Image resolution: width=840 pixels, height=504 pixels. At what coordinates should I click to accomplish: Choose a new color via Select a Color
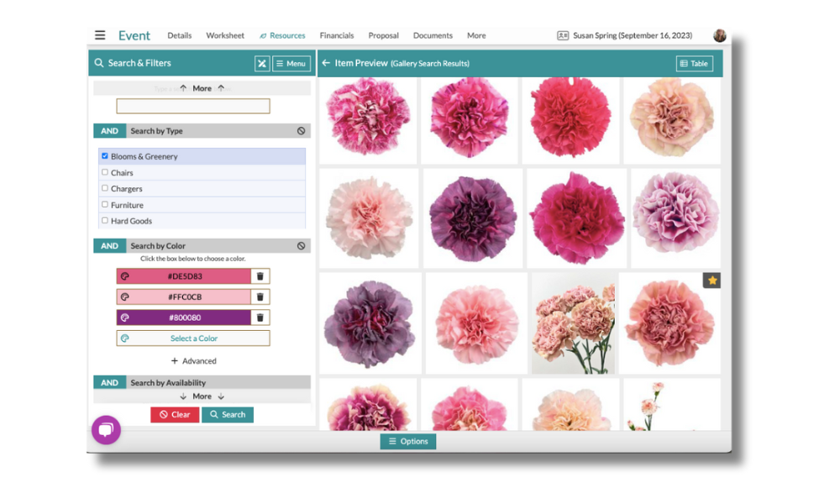click(x=192, y=338)
